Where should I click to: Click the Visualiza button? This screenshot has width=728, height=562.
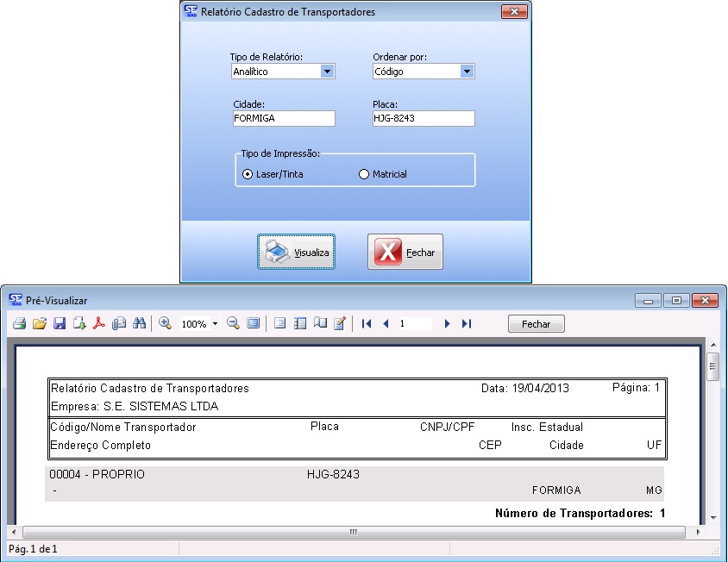(x=296, y=253)
